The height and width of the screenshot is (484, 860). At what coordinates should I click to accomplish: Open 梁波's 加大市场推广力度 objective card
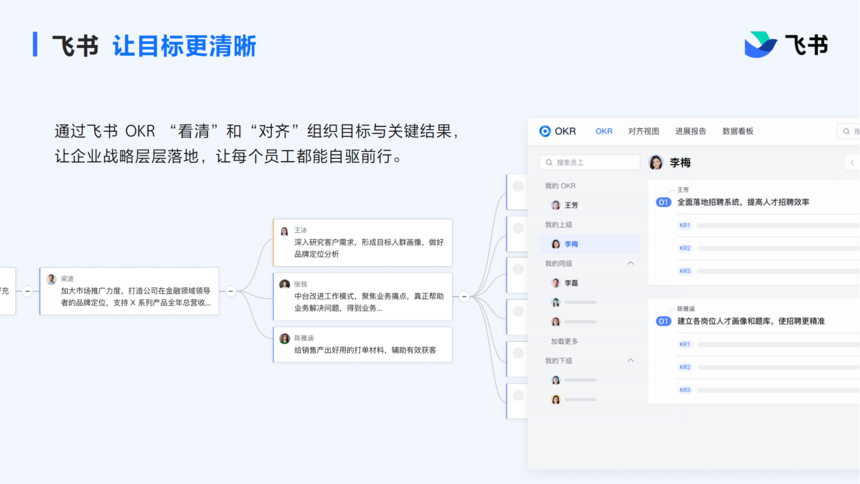(x=129, y=291)
